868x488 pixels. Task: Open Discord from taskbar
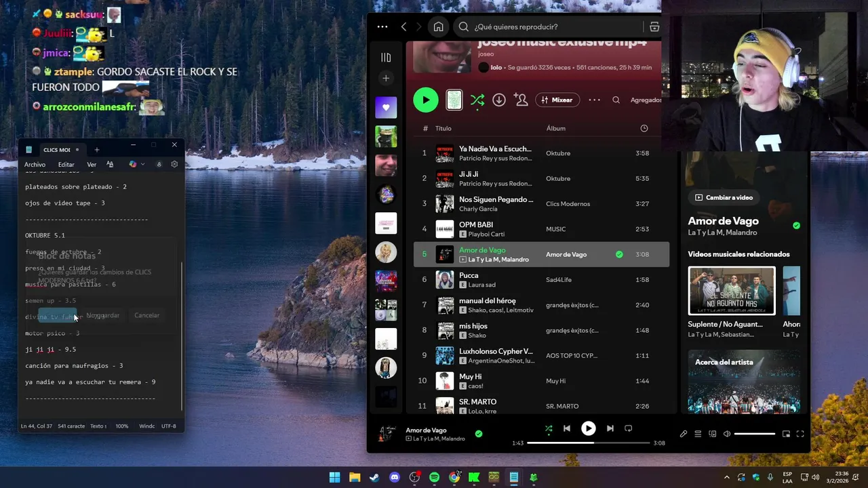(x=395, y=477)
